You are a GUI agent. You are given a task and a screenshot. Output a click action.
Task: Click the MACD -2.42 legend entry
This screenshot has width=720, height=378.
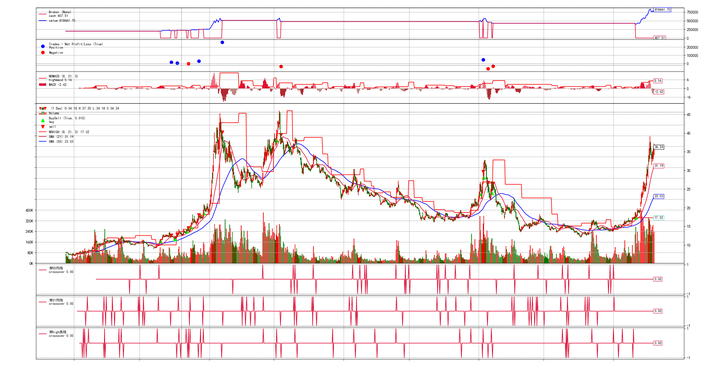[53, 85]
